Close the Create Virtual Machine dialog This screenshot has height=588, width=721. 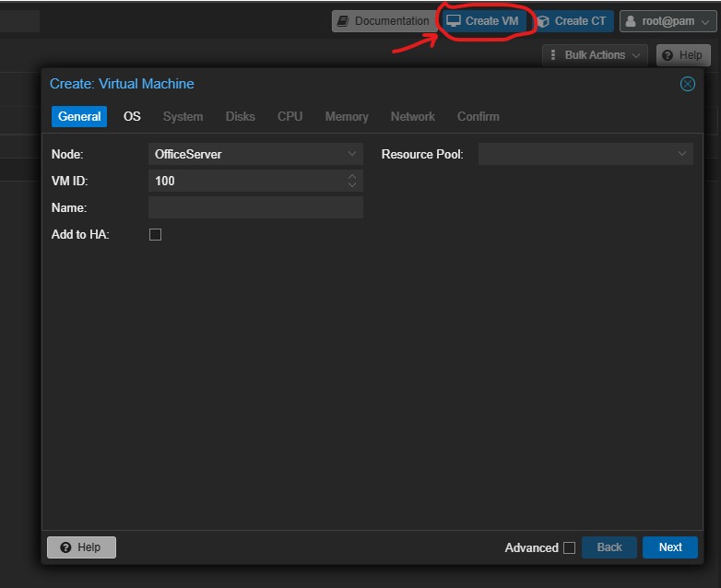tap(687, 84)
